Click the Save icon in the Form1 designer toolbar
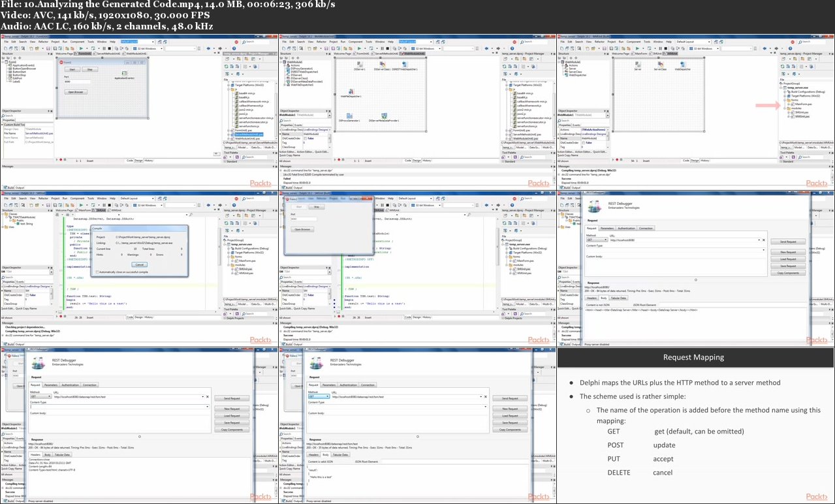The width and height of the screenshot is (835, 504). (x=48, y=48)
